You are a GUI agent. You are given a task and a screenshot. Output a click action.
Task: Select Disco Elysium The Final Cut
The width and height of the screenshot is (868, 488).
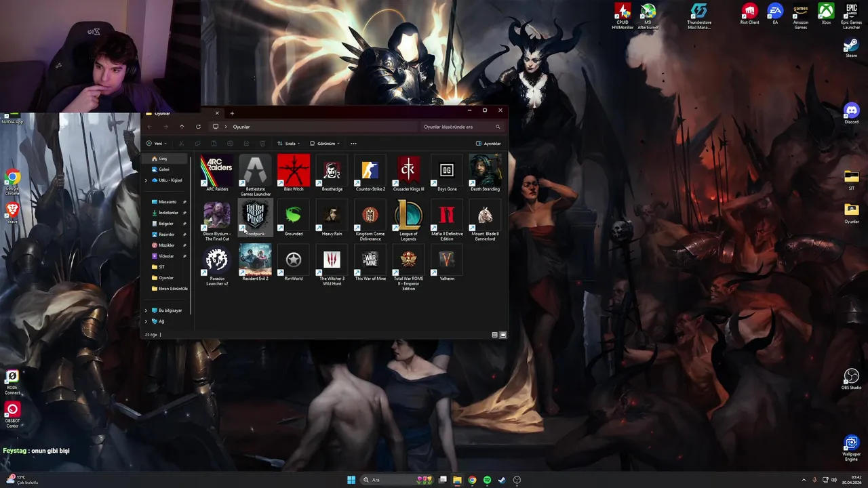(x=217, y=221)
